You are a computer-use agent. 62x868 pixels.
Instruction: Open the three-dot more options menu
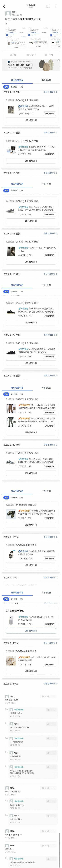(56, 6)
